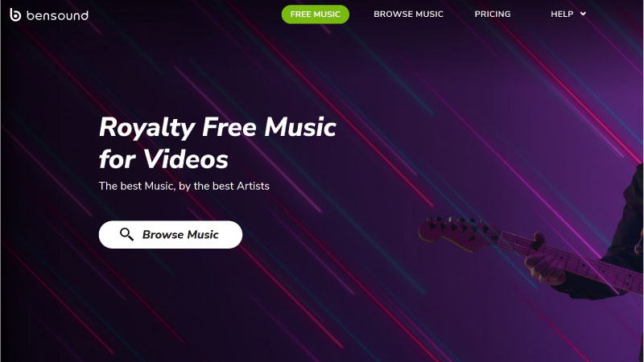Click the word "Artists" in the tagline
Screen dimensions: 644x362
coord(253,186)
